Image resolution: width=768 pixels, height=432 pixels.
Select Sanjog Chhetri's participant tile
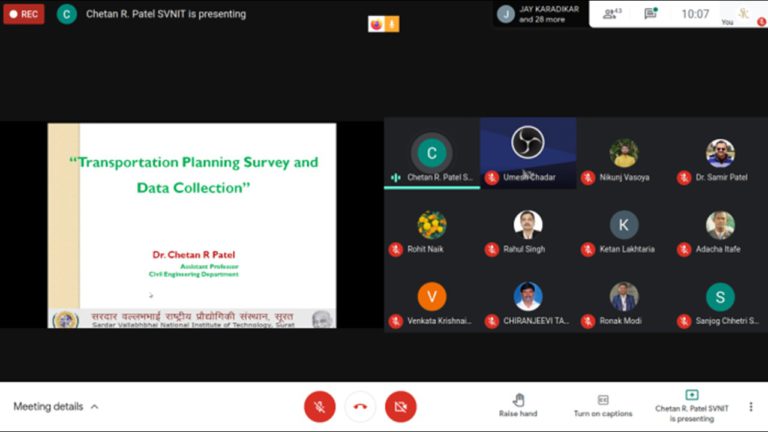[720, 297]
